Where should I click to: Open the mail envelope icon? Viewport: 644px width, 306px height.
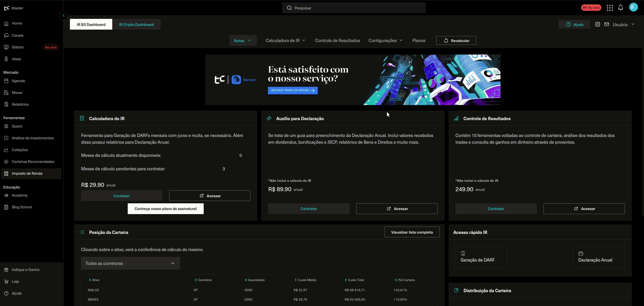point(607,24)
